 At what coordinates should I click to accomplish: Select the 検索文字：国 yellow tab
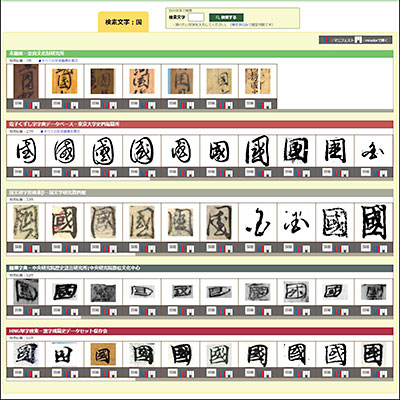[x=123, y=22]
